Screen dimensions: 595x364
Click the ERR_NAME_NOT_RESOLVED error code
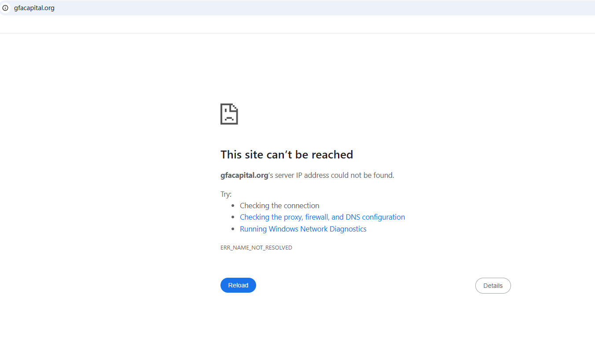click(256, 248)
